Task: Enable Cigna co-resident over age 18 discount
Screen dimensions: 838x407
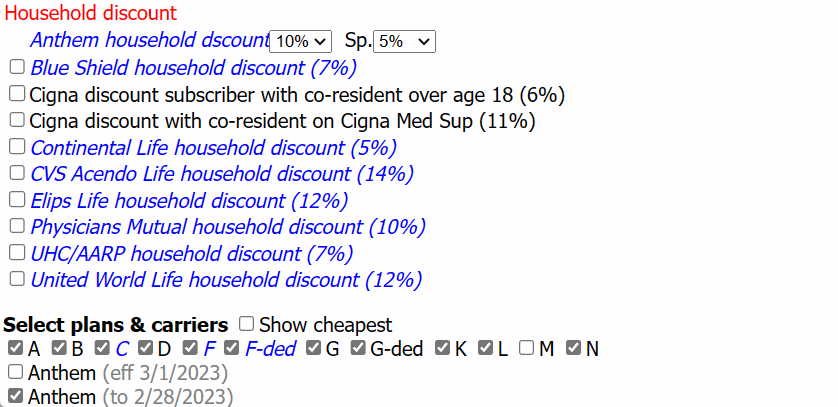Action: (17, 93)
